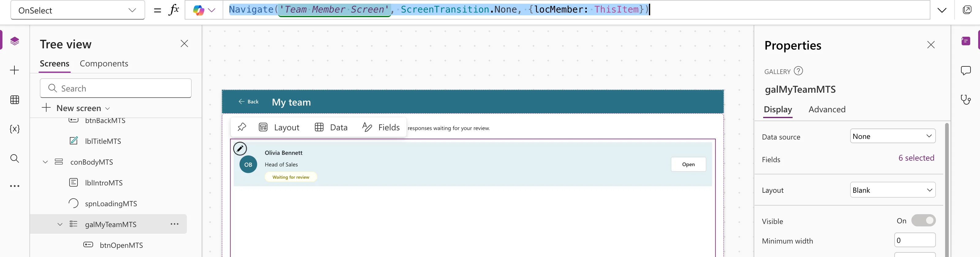The width and height of the screenshot is (980, 257).
Task: Click the Insert plus icon in sidebar
Action: [x=14, y=70]
